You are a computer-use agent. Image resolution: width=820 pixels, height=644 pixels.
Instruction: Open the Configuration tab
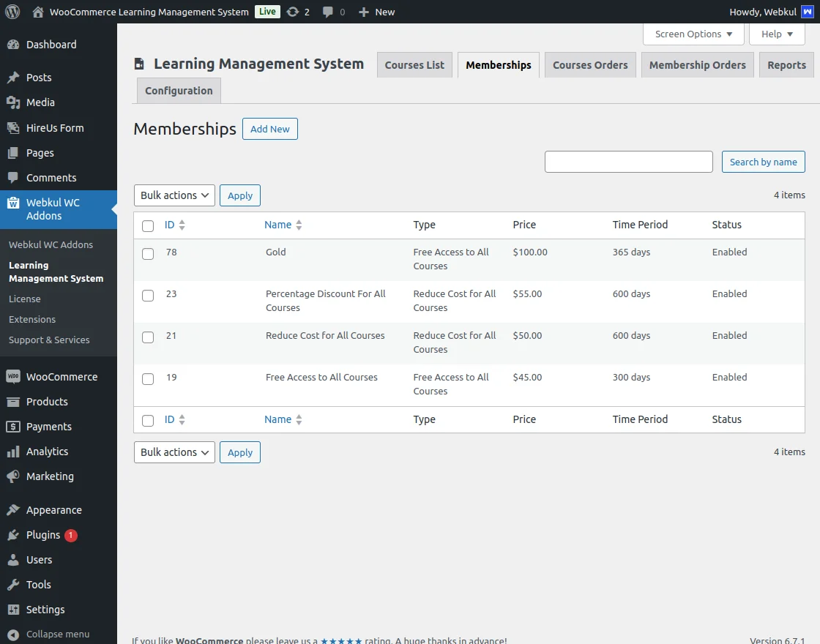point(178,90)
